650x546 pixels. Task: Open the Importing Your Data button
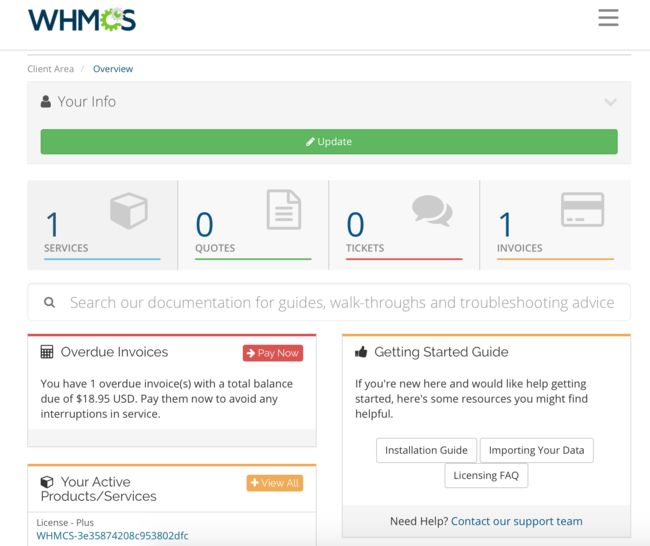coord(536,450)
